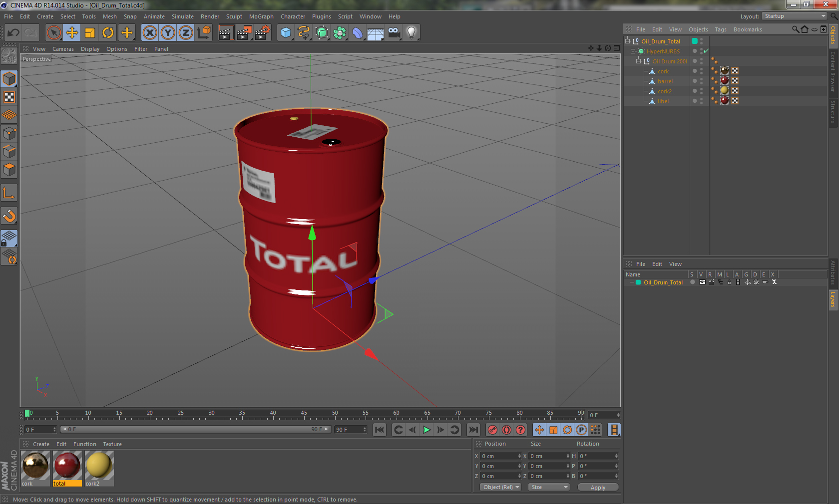Image resolution: width=839 pixels, height=504 pixels.
Task: Toggle snapping magnet icon
Action: click(9, 216)
